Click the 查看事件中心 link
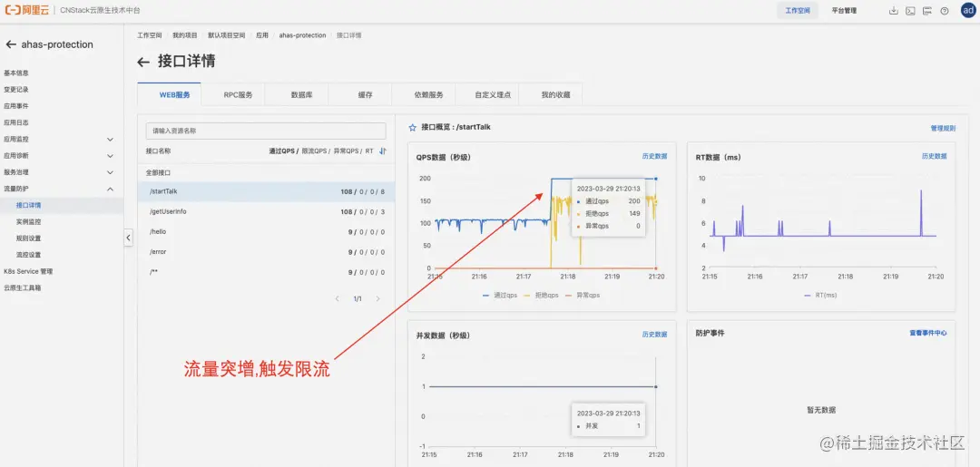980x467 pixels. [x=928, y=333]
